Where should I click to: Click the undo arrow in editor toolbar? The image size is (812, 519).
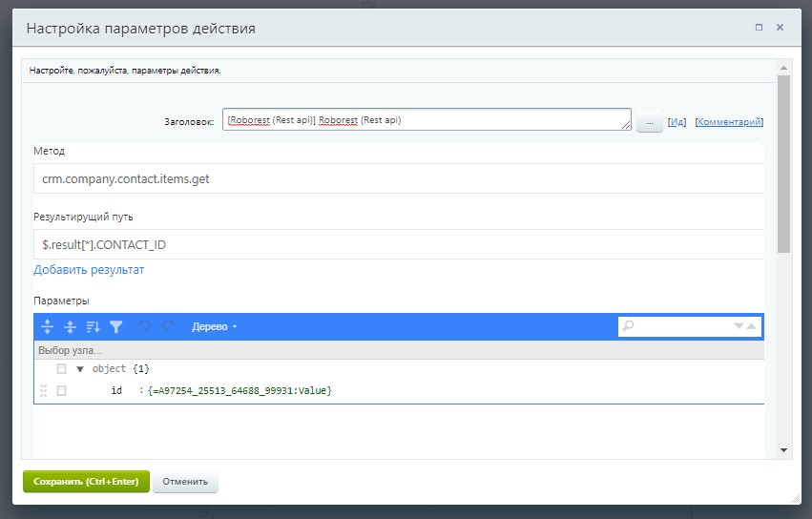pyautogui.click(x=145, y=326)
